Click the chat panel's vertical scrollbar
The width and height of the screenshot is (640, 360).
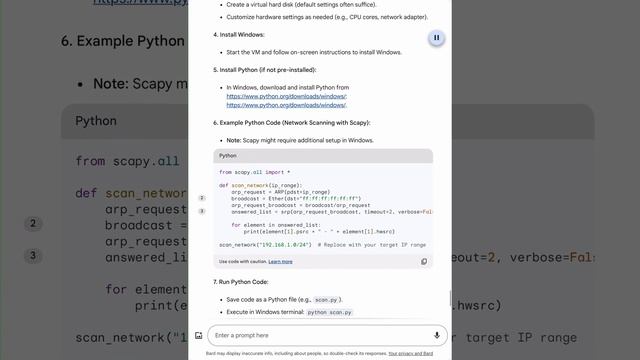coord(451,298)
